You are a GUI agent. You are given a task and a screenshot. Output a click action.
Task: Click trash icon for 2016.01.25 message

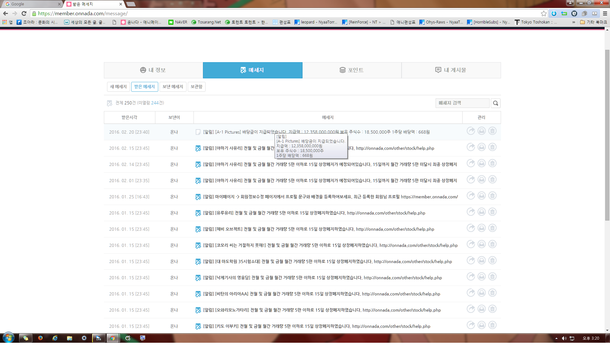pos(492,196)
